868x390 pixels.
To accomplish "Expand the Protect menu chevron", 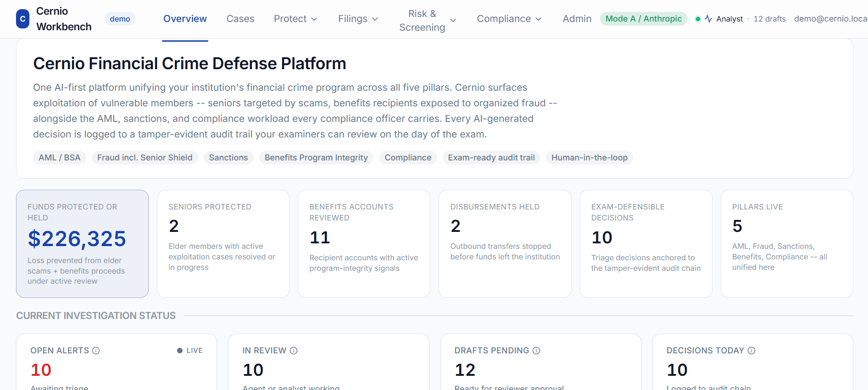I will 314,19.
